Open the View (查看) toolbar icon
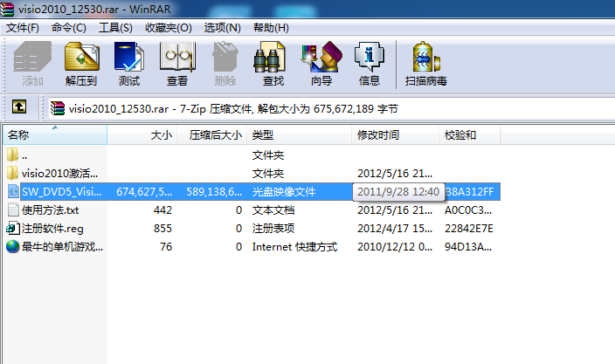Viewport: 615px width, 364px height. pos(177,58)
